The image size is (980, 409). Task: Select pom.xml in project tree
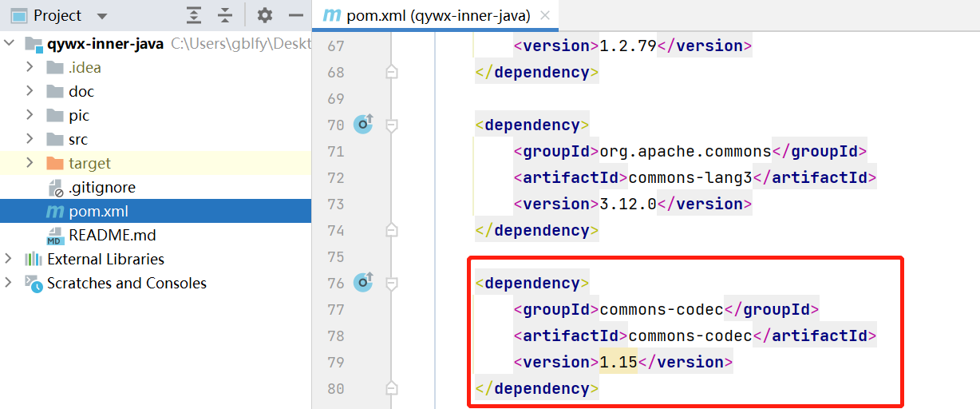(x=156, y=211)
